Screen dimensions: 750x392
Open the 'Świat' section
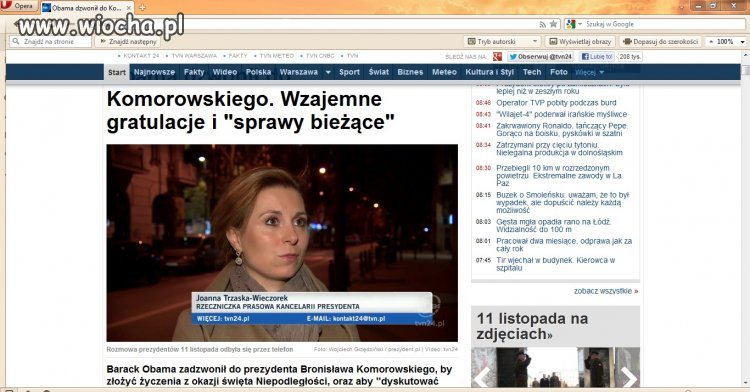coord(378,72)
